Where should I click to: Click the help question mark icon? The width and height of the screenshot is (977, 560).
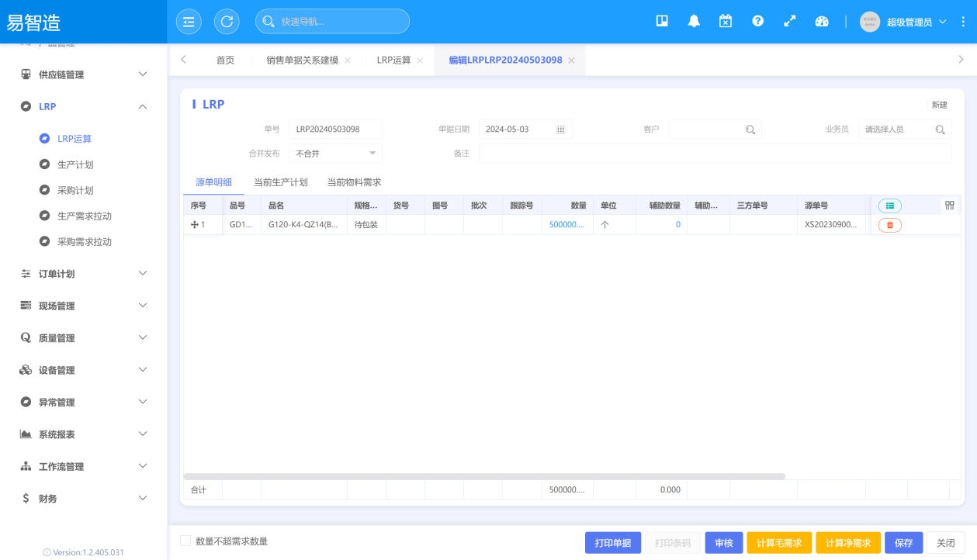[757, 22]
